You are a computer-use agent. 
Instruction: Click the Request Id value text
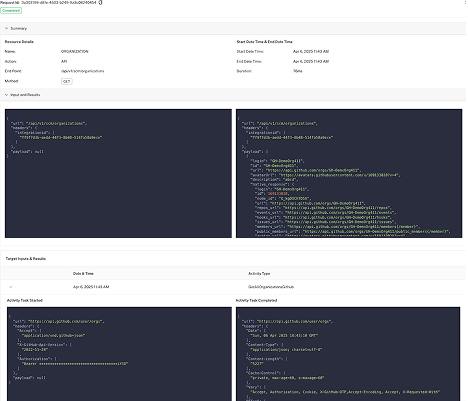pos(59,2)
